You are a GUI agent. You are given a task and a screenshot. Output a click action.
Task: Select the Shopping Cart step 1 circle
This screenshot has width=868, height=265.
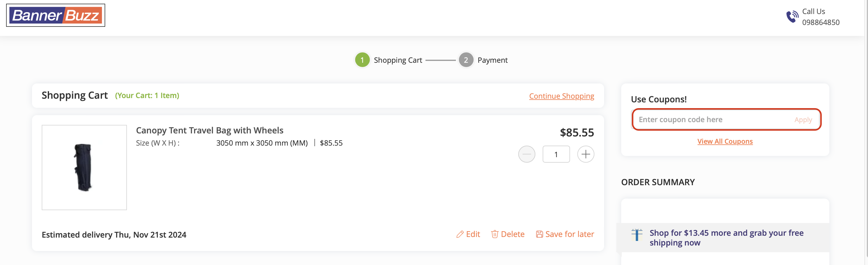(362, 60)
